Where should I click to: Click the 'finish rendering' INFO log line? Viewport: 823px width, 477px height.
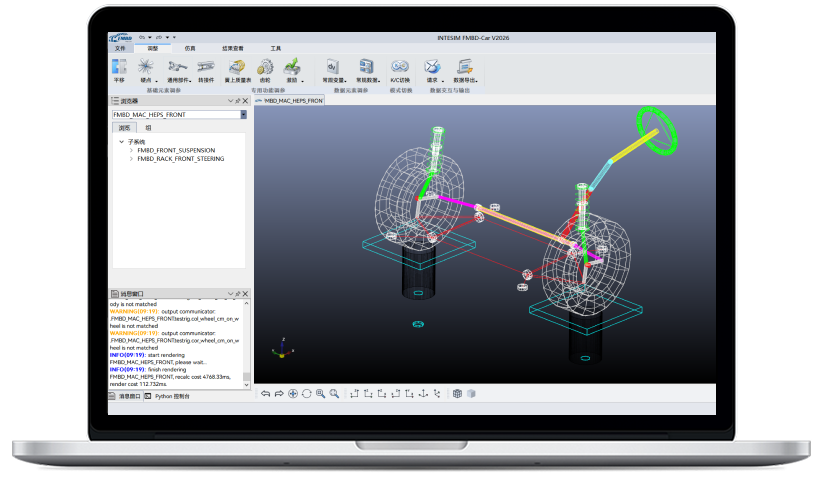tap(147, 369)
